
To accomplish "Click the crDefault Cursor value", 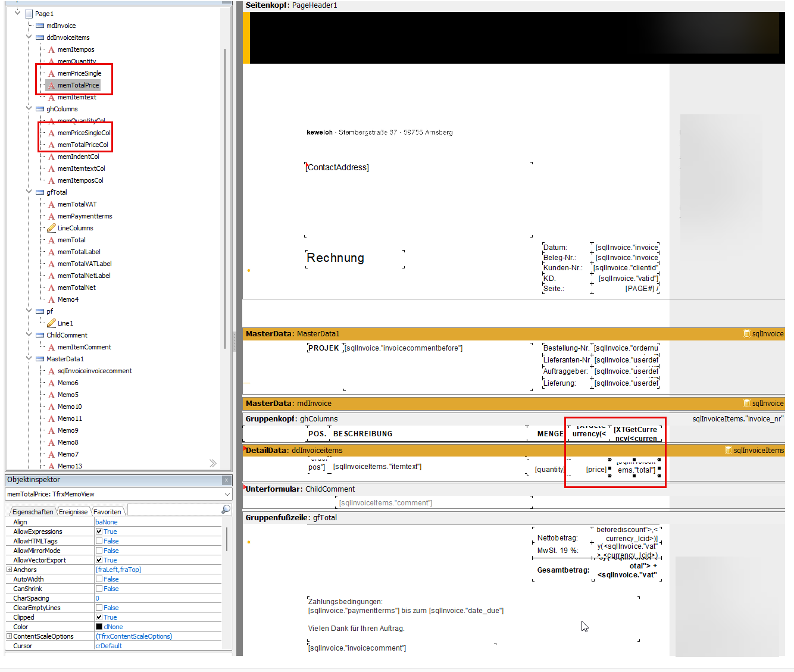I will (x=108, y=646).
